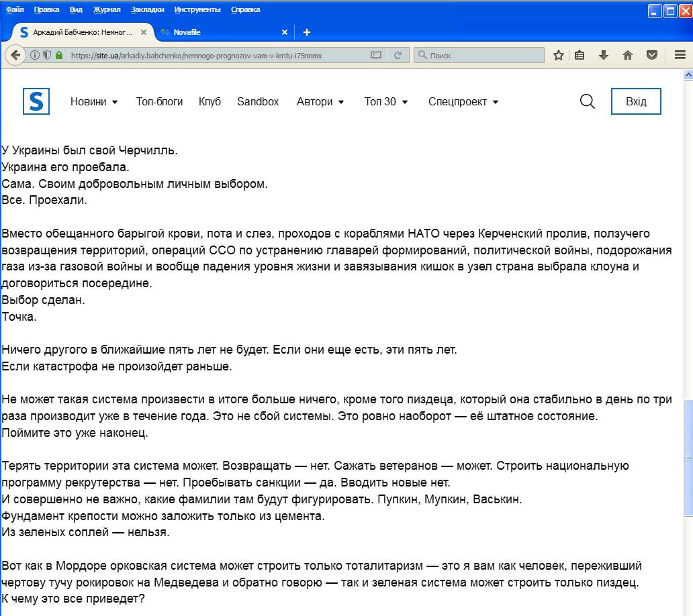Image resolution: width=693 pixels, height=616 pixels.
Task: Click the browser back arrow button
Action: 15,55
